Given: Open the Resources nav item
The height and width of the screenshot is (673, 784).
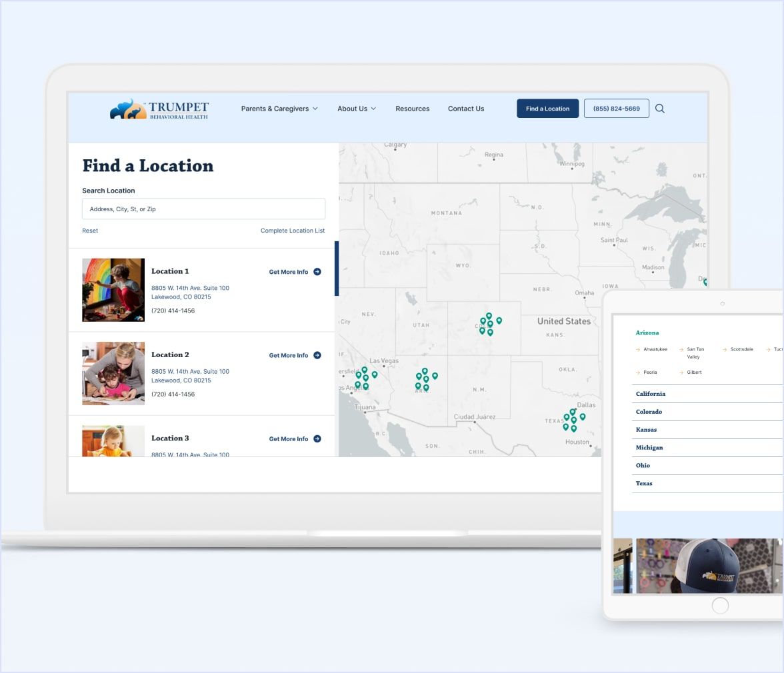Looking at the screenshot, I should 413,109.
